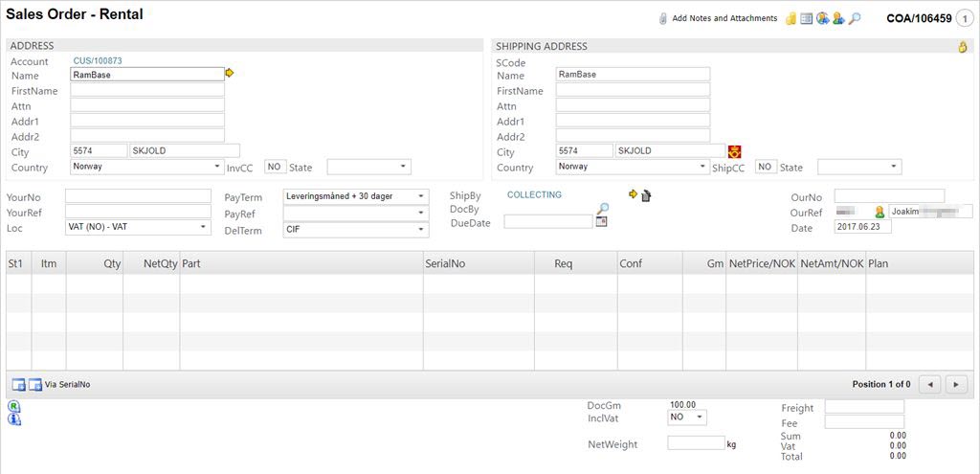Click the postal horn icon beside shipping city
Image resolution: width=980 pixels, height=474 pixels.
pos(735,151)
